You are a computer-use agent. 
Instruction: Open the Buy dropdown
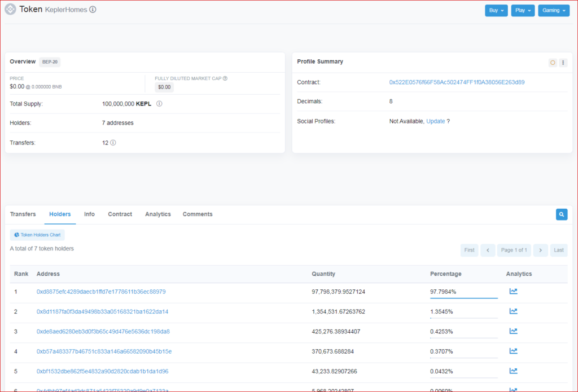click(496, 10)
